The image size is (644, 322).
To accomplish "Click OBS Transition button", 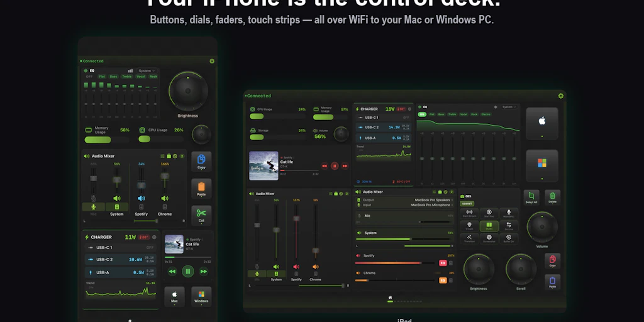I will coord(469,238).
